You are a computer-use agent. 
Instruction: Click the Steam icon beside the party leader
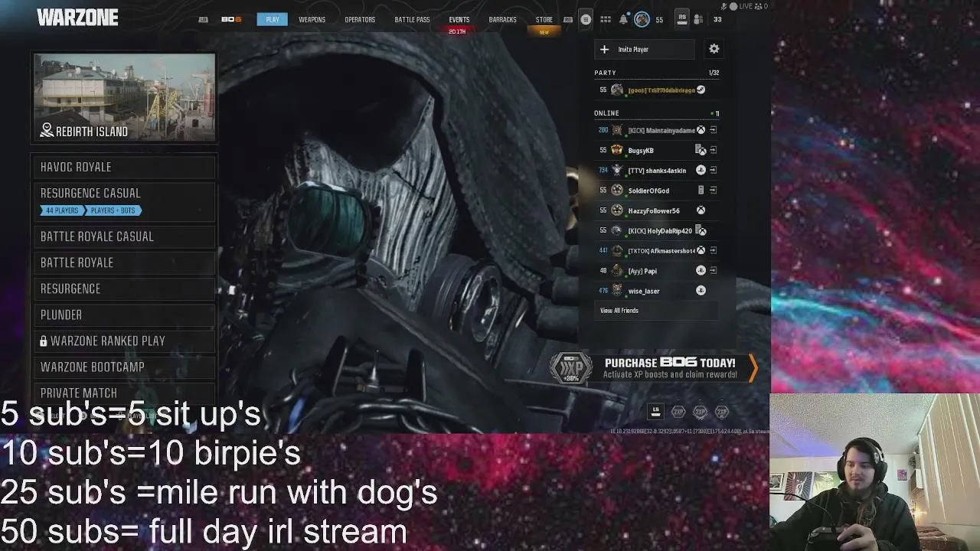(x=701, y=90)
